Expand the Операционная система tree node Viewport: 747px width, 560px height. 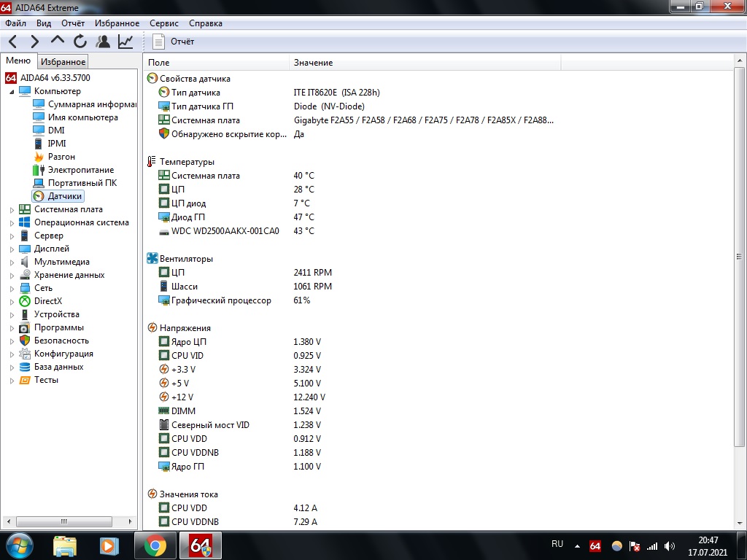[x=12, y=223]
